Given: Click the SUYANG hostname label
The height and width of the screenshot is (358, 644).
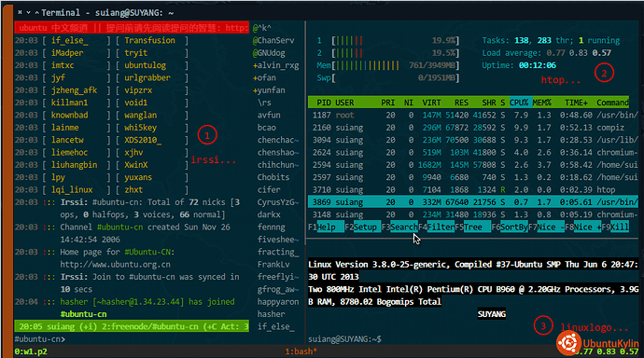Looking at the screenshot, I should click(x=492, y=314).
